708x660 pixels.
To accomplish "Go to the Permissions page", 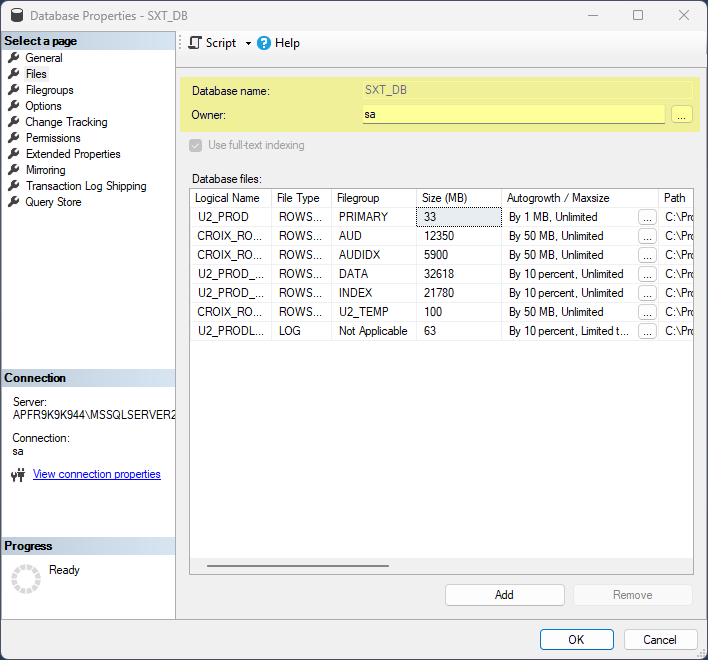I will coord(53,138).
